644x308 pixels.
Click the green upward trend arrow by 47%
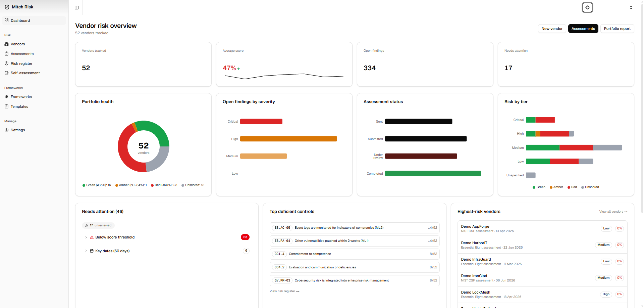238,69
